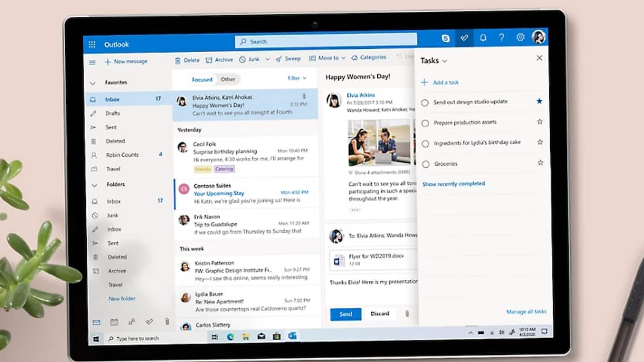Open People from the bottom sidebar
The height and width of the screenshot is (362, 644).
132,322
